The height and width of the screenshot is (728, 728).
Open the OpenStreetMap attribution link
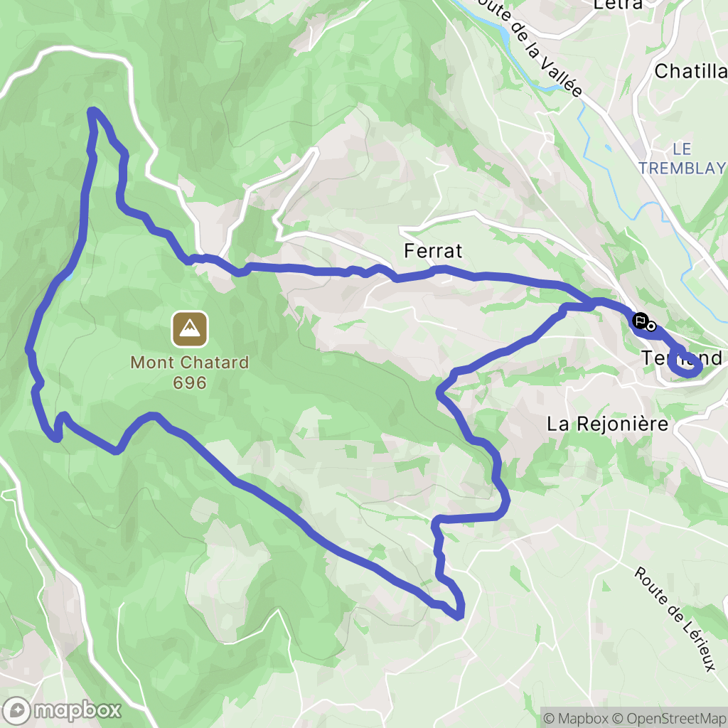670,718
